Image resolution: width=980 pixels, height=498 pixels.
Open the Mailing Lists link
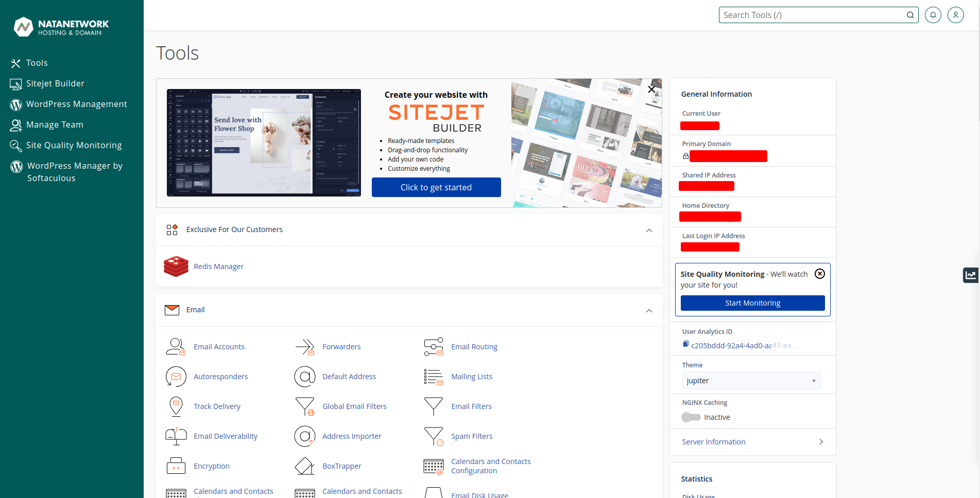click(472, 377)
